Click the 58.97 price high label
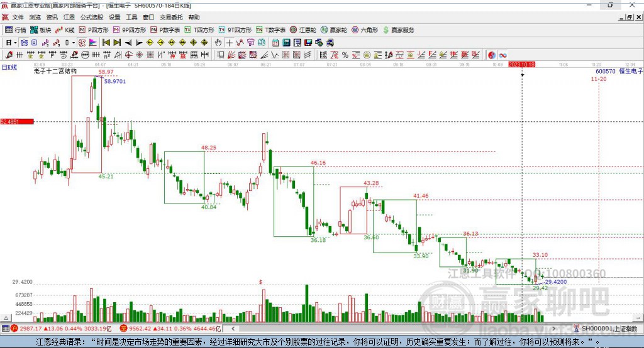 [106, 72]
